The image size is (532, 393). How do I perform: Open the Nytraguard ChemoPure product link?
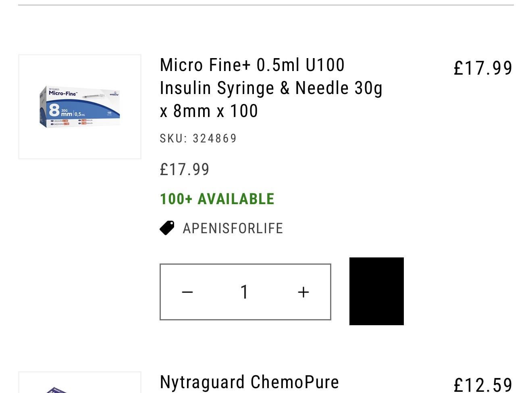[x=249, y=382]
